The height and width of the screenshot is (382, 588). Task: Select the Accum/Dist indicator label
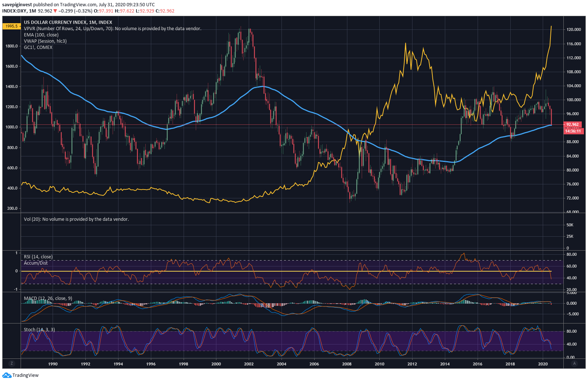pos(36,263)
